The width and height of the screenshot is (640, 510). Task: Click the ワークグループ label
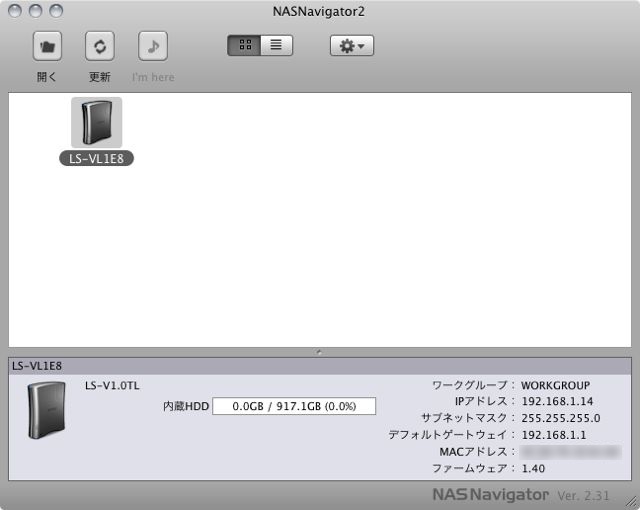(473, 385)
